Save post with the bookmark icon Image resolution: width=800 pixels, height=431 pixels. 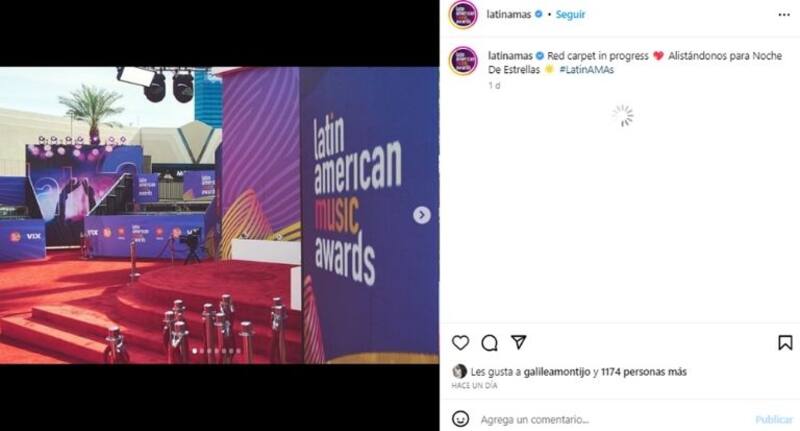(785, 343)
